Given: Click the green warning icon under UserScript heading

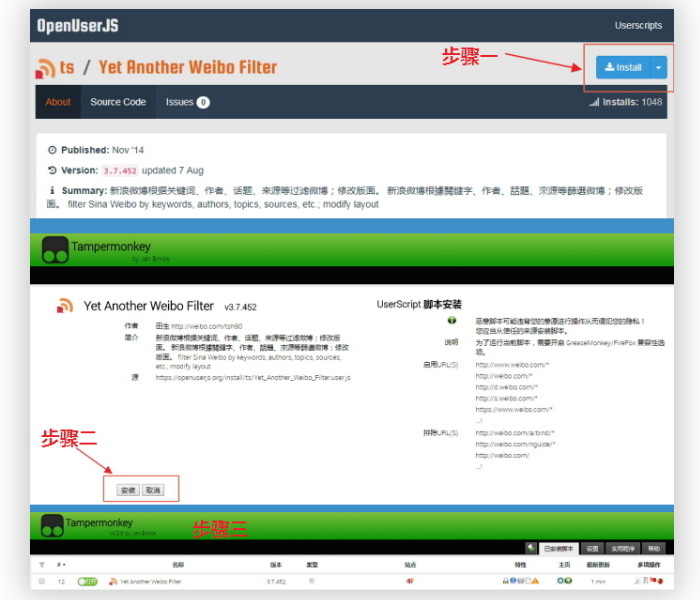Looking at the screenshot, I should point(451,321).
